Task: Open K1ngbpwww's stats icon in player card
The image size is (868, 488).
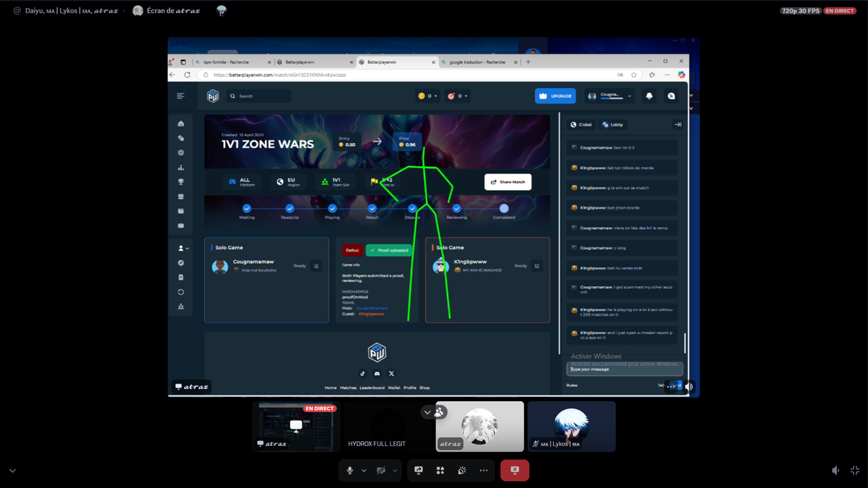Action: 537,266
